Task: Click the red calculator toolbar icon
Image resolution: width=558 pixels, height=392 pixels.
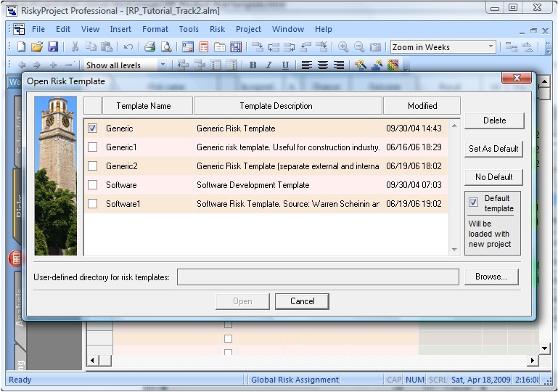Action: [x=204, y=46]
